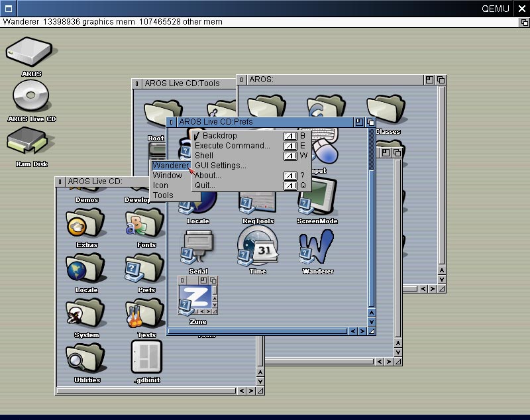Click scroll left arrow in Prefs window
530x420 pixels.
tap(353, 331)
